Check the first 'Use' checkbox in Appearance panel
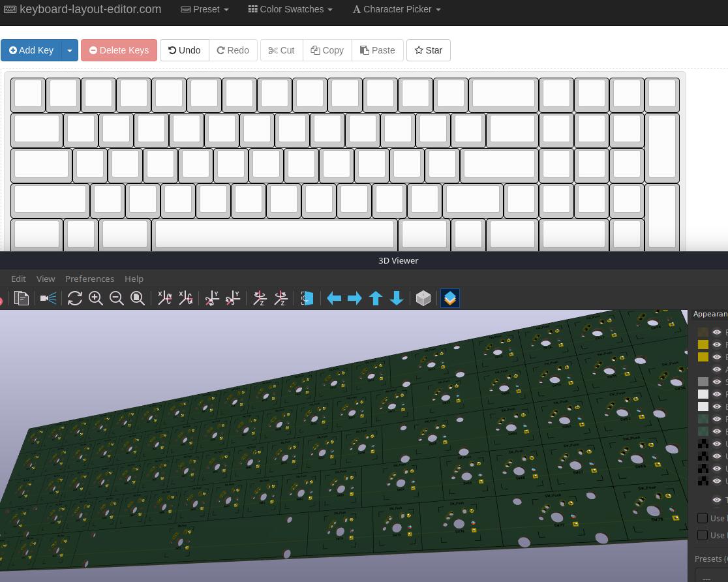728x582 pixels. 703,518
